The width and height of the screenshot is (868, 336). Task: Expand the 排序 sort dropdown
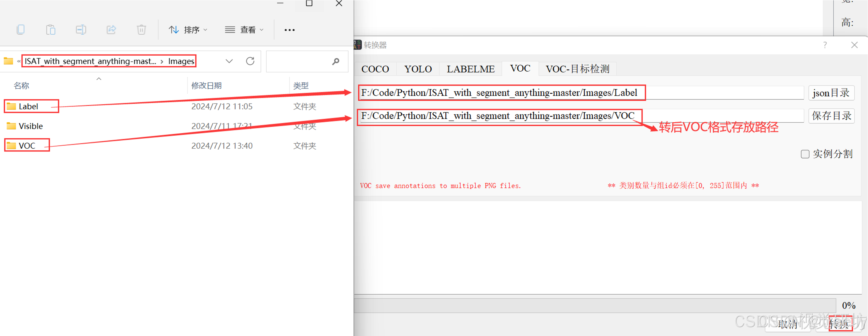(188, 30)
